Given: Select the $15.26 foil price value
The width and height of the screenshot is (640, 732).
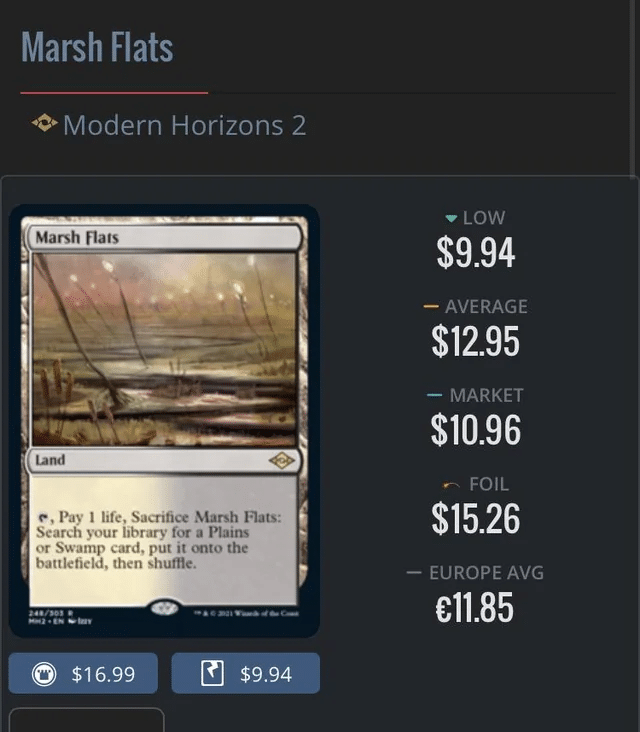Looking at the screenshot, I should pos(476,519).
